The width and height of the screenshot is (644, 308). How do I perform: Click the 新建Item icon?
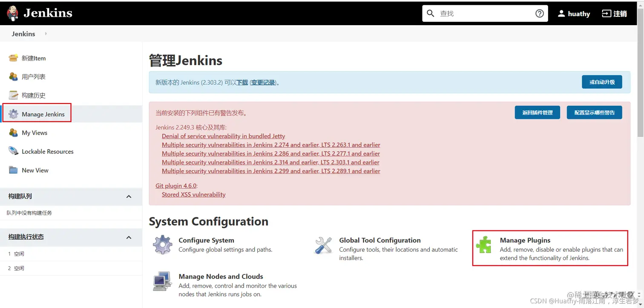pos(14,58)
